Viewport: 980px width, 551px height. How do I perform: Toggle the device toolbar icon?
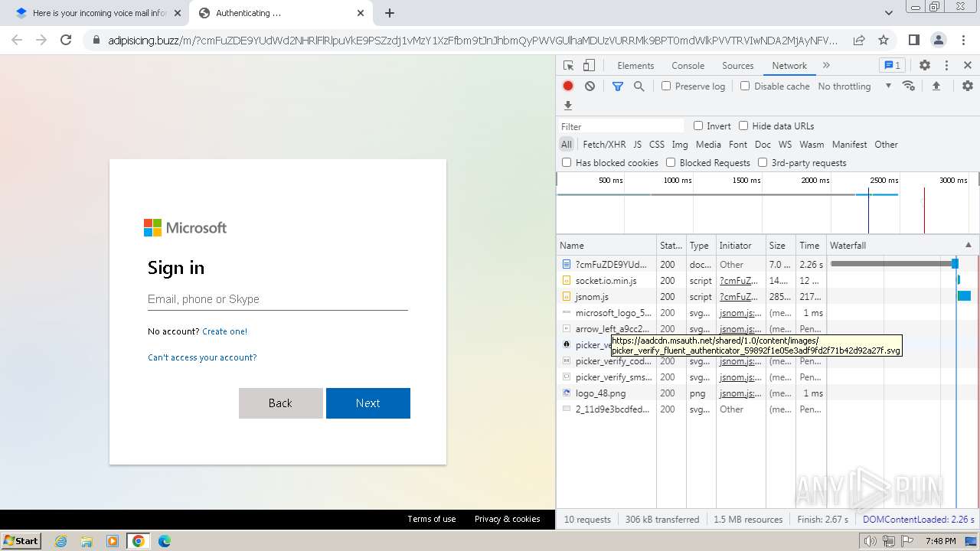[589, 66]
